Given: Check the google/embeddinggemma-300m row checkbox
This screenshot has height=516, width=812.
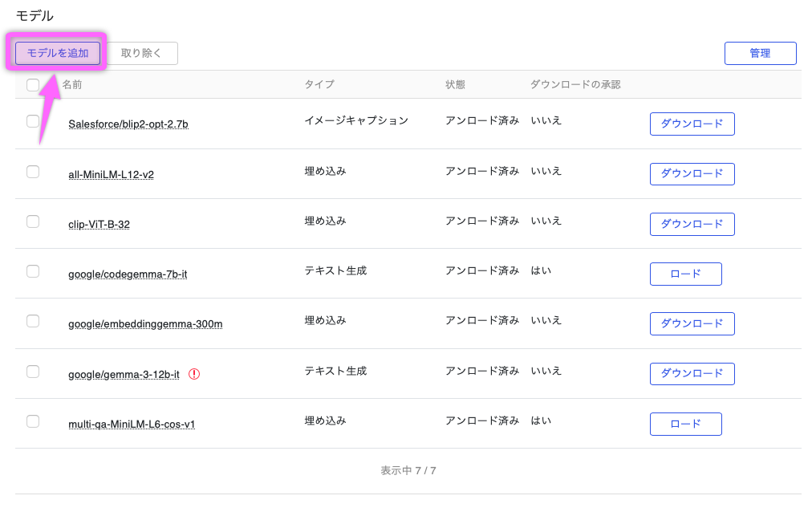Looking at the screenshot, I should tap(33, 321).
